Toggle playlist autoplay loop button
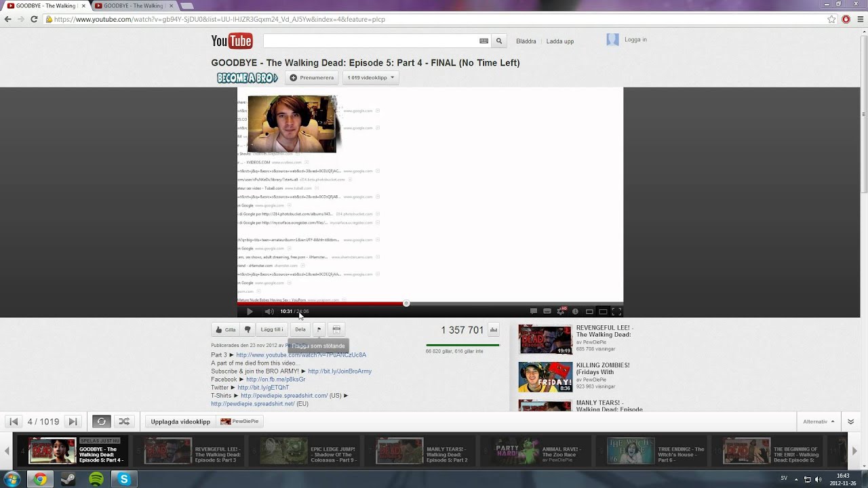 tap(101, 422)
